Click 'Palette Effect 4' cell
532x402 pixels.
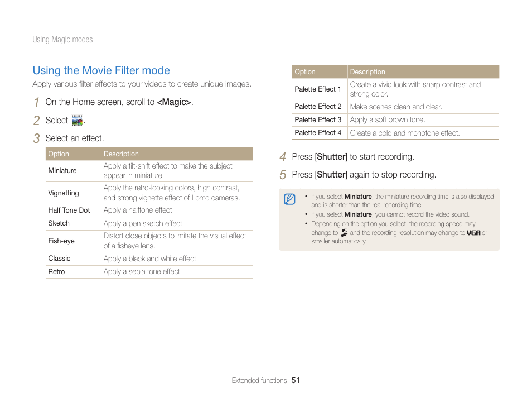[x=320, y=133]
